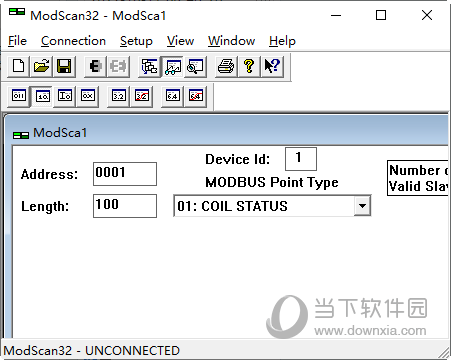Open the Help menu

pyautogui.click(x=282, y=41)
